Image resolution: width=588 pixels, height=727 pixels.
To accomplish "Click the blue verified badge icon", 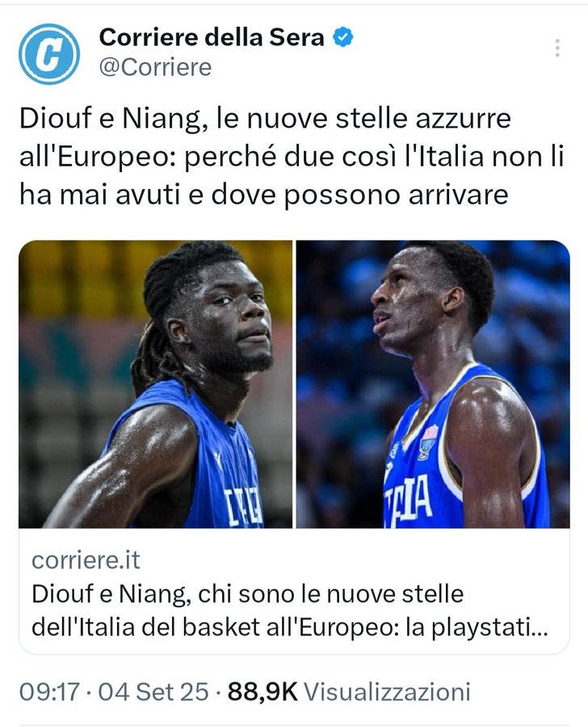I will tap(342, 37).
